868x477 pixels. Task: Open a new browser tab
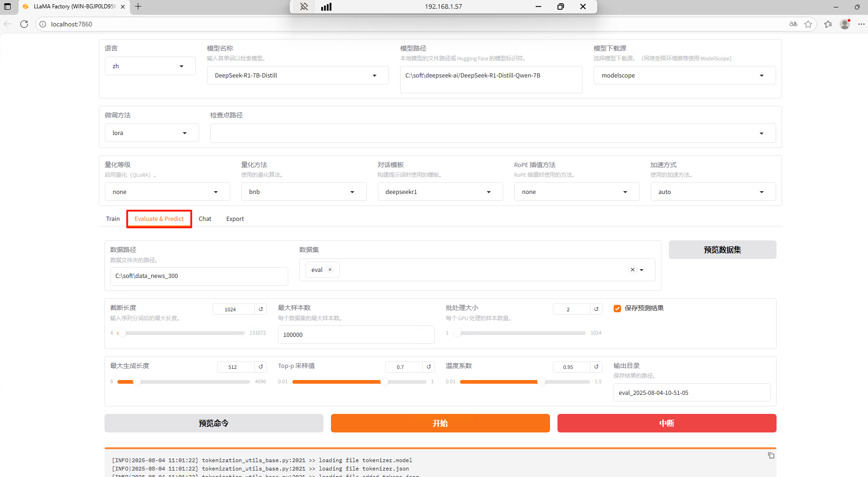click(x=138, y=6)
